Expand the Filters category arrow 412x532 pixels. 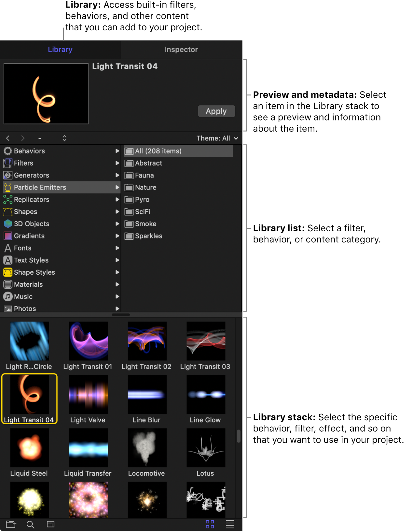pyautogui.click(x=117, y=163)
